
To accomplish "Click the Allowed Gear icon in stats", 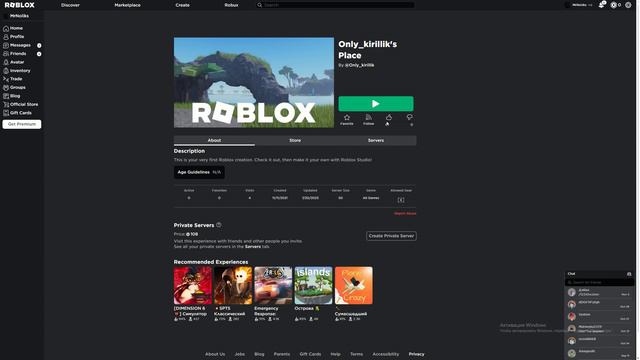I will [401, 200].
